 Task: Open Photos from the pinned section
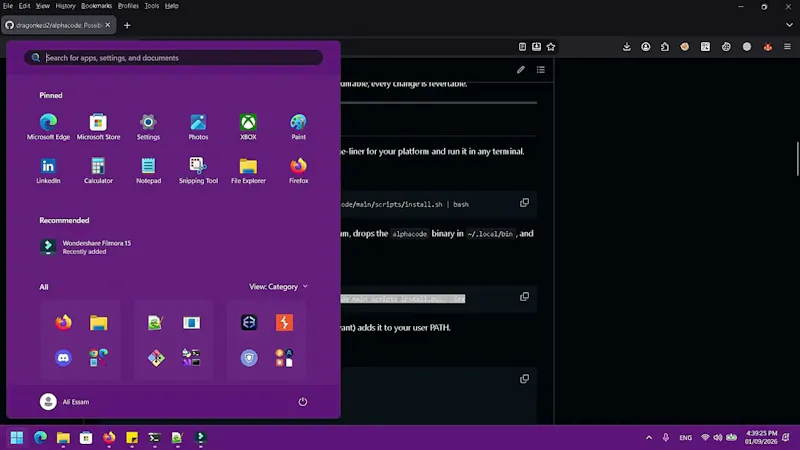coord(198,127)
